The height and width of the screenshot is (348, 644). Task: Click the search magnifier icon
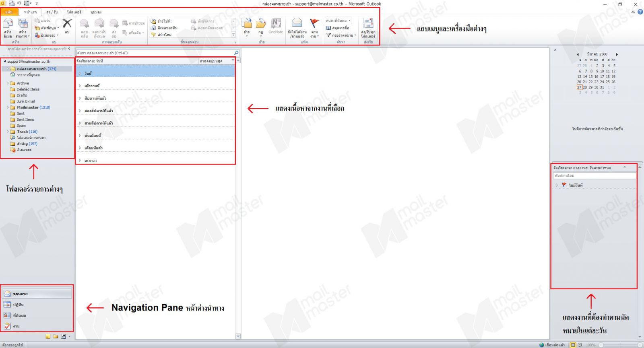(236, 53)
